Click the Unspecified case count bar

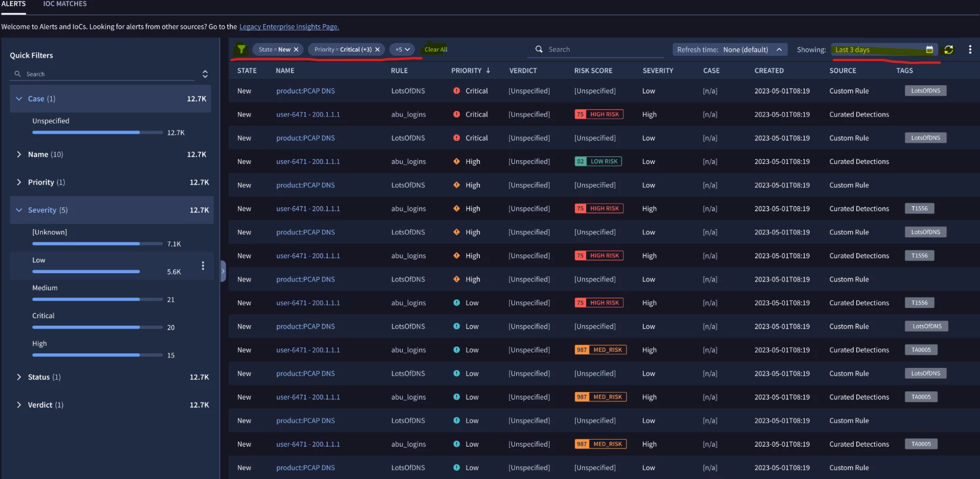point(98,132)
